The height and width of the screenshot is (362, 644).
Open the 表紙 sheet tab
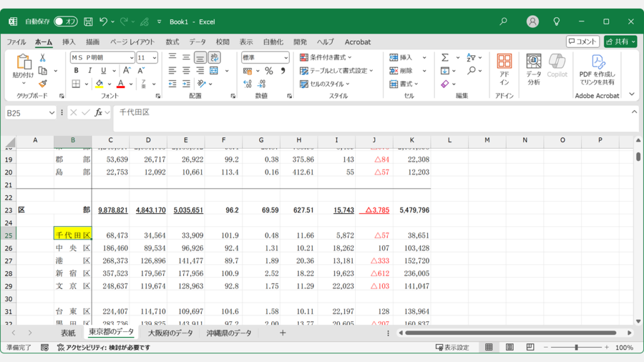pyautogui.click(x=68, y=333)
